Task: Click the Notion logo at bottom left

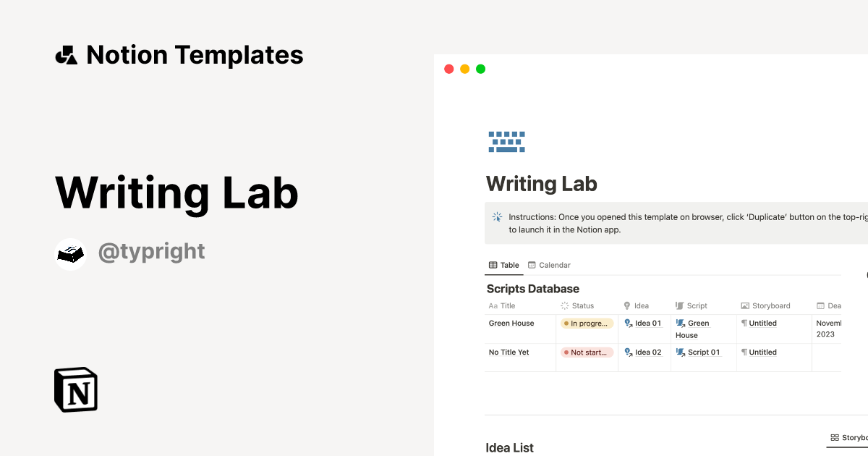Action: tap(75, 389)
